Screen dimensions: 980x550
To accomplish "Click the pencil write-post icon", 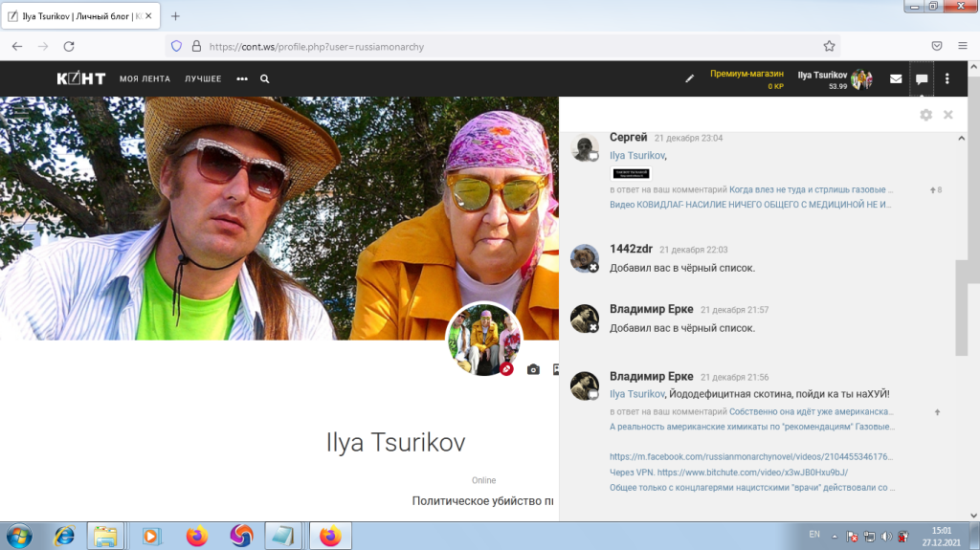I will point(689,79).
